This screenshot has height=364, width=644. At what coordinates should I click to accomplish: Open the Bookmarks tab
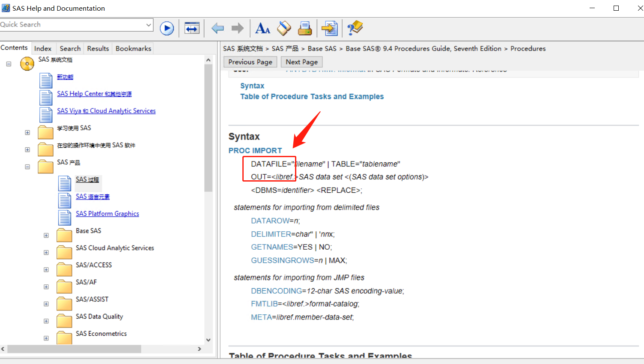point(133,48)
